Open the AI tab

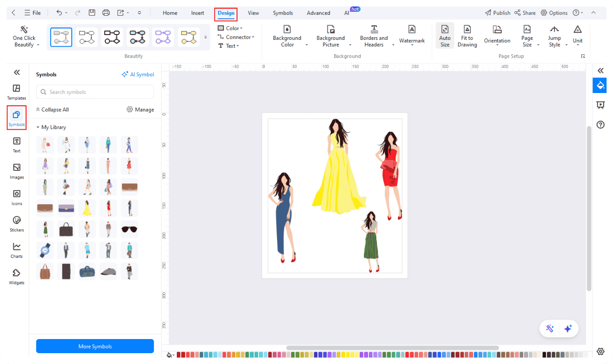(347, 13)
